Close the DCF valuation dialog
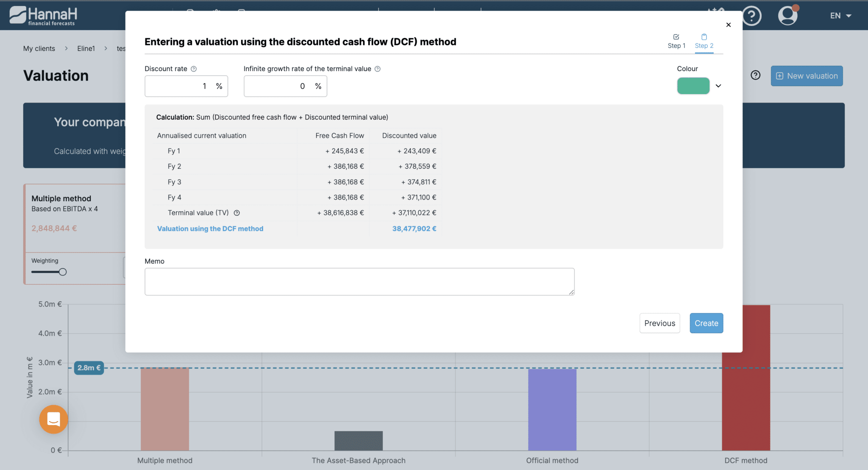The height and width of the screenshot is (470, 868). [x=729, y=25]
